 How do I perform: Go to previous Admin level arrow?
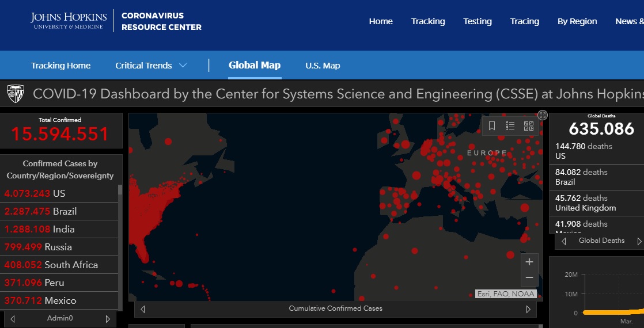pyautogui.click(x=12, y=319)
